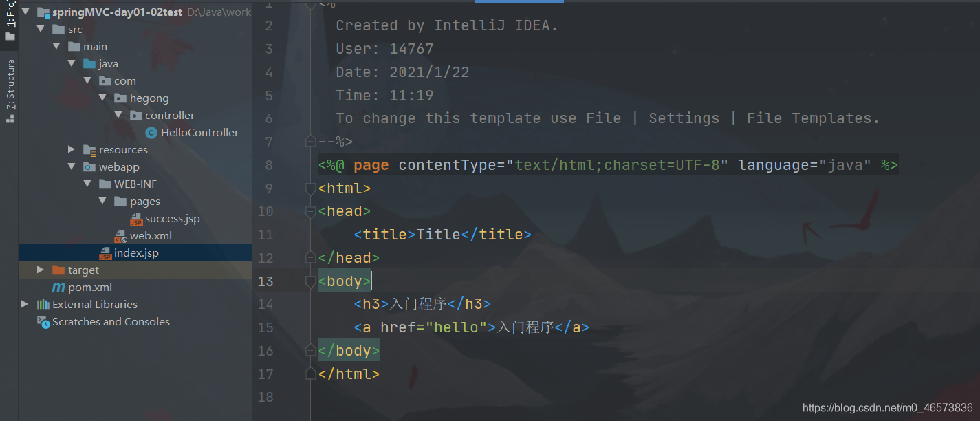Viewport: 980px width, 421px height.
Task: Collapse the WEB-INF folder arrow
Action: coord(87,184)
